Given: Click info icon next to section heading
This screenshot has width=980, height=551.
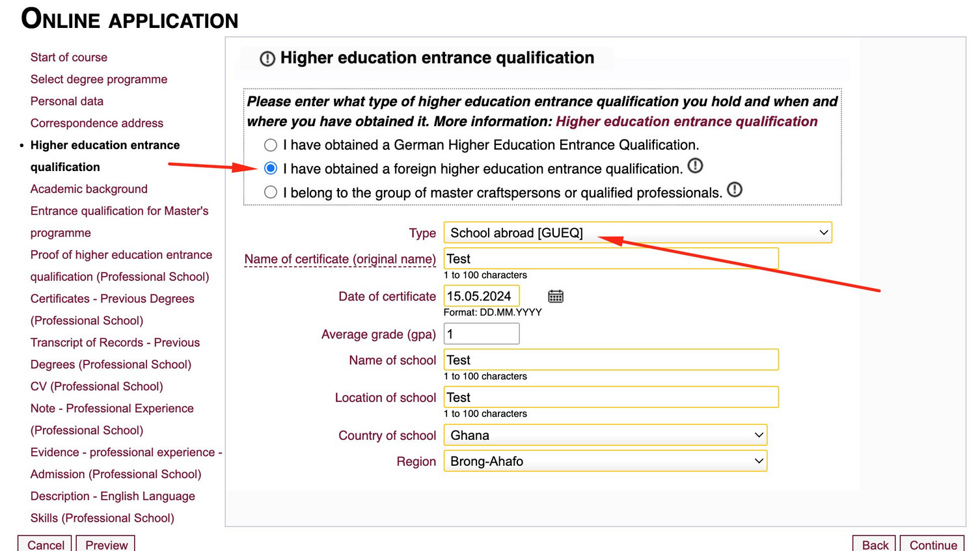Looking at the screenshot, I should click(x=267, y=59).
